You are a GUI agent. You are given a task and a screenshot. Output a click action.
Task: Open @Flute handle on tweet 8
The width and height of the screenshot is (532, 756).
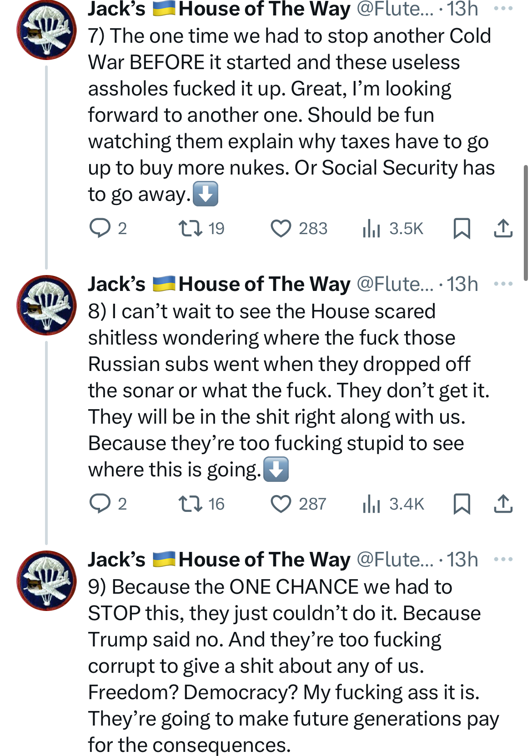(x=395, y=284)
